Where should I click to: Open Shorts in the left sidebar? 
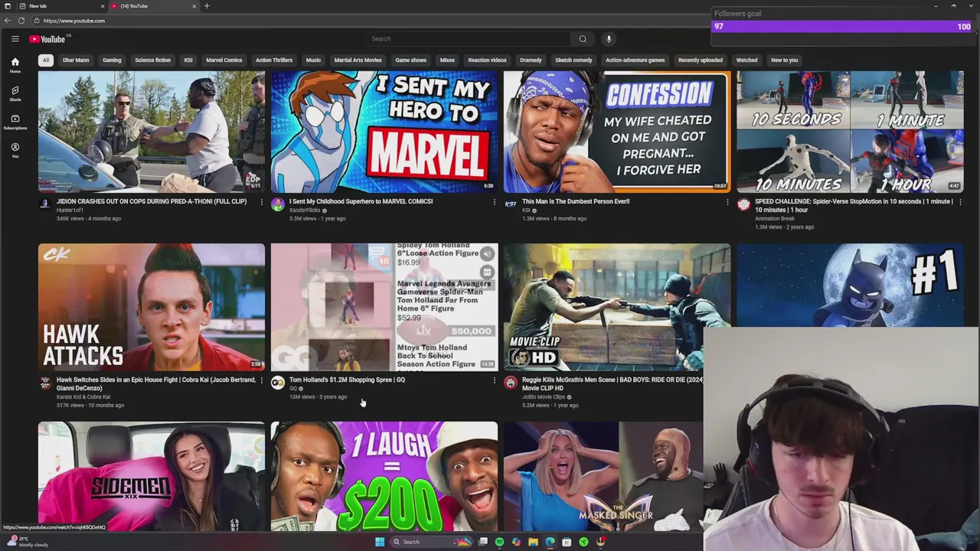(x=15, y=93)
